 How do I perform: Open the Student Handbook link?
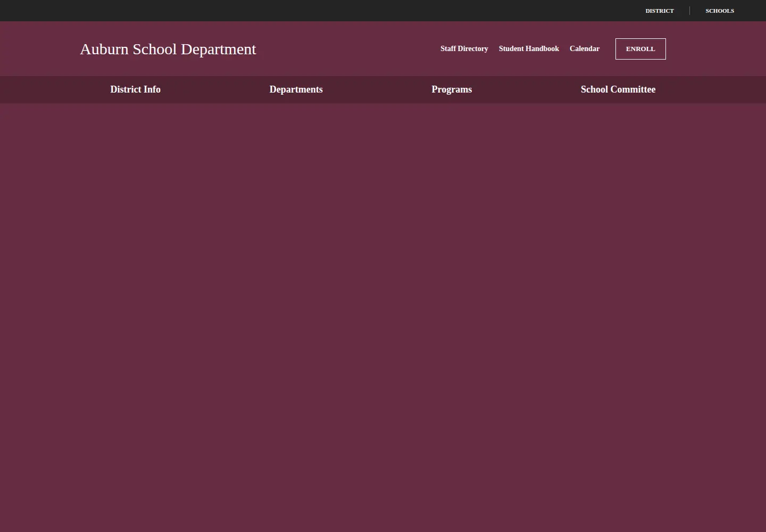point(529,48)
